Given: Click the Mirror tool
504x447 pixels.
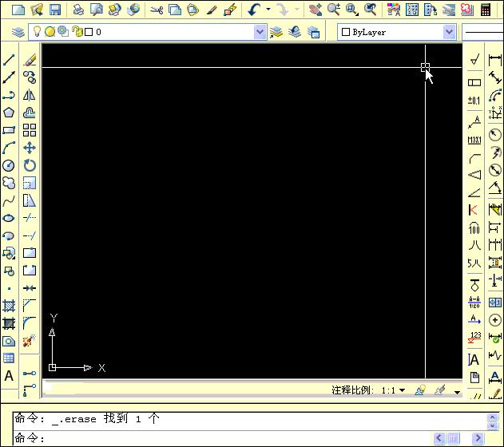Looking at the screenshot, I should tap(30, 95).
